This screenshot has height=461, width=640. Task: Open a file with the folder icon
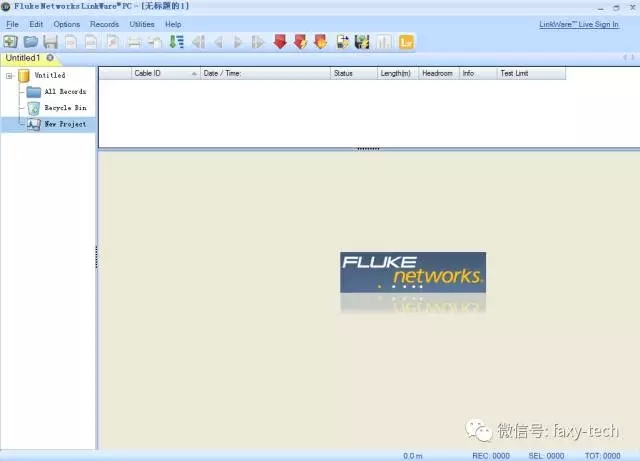coord(31,42)
